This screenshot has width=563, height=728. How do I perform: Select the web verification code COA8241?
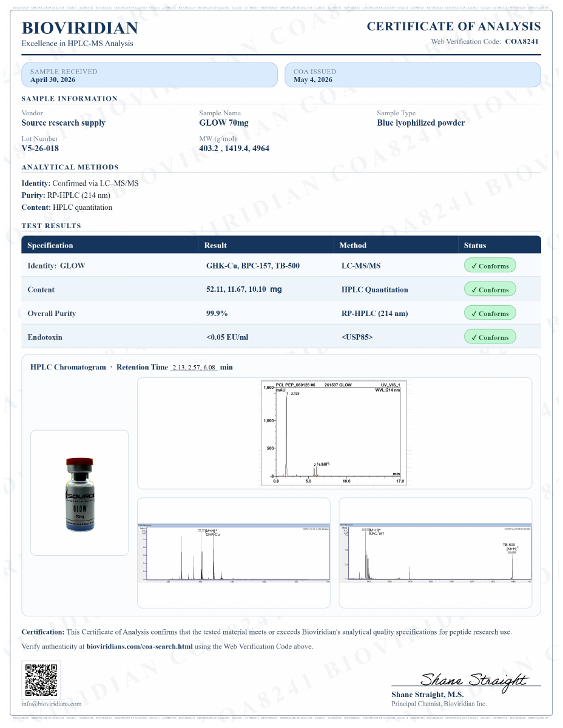pyautogui.click(x=522, y=41)
